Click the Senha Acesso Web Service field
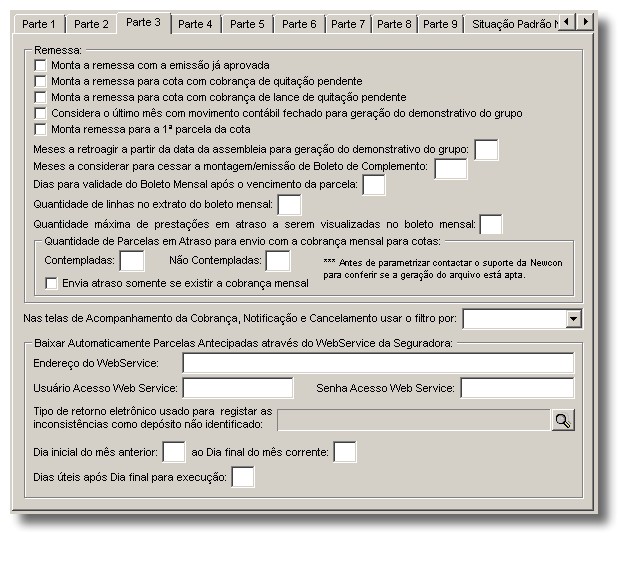618x564 pixels. click(517, 388)
